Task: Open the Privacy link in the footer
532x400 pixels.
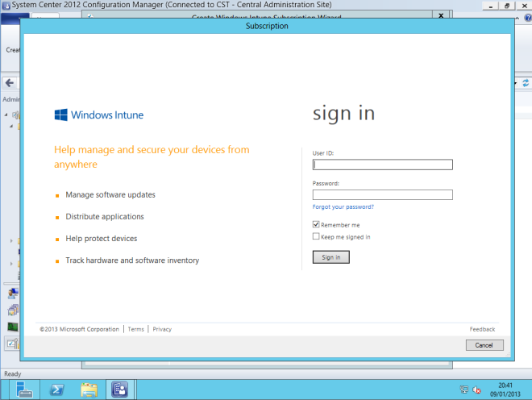Action: 162,329
